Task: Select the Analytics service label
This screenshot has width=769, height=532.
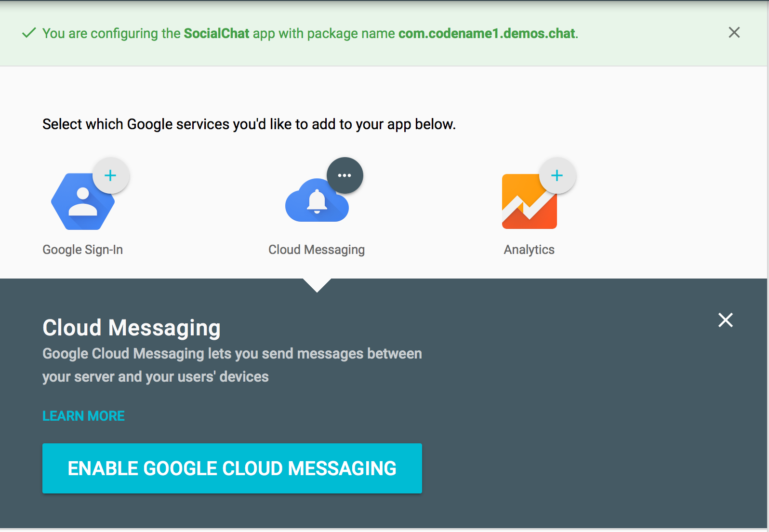Action: pyautogui.click(x=529, y=250)
